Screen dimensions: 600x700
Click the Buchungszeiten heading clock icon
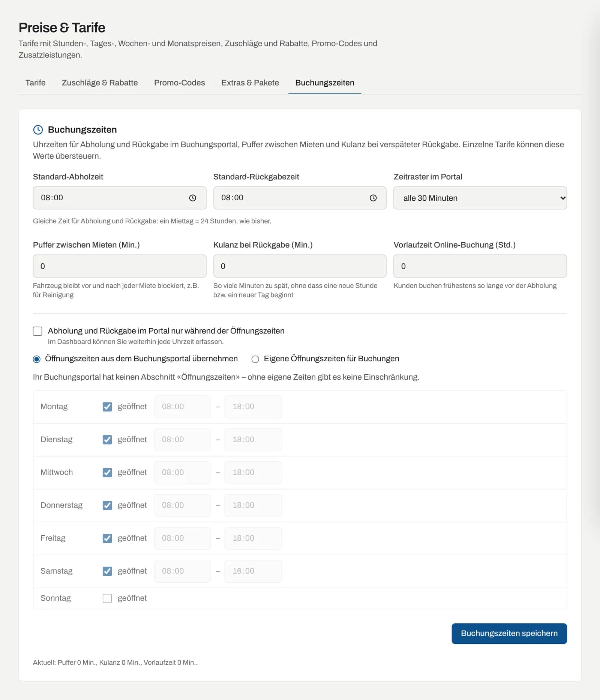pos(38,130)
